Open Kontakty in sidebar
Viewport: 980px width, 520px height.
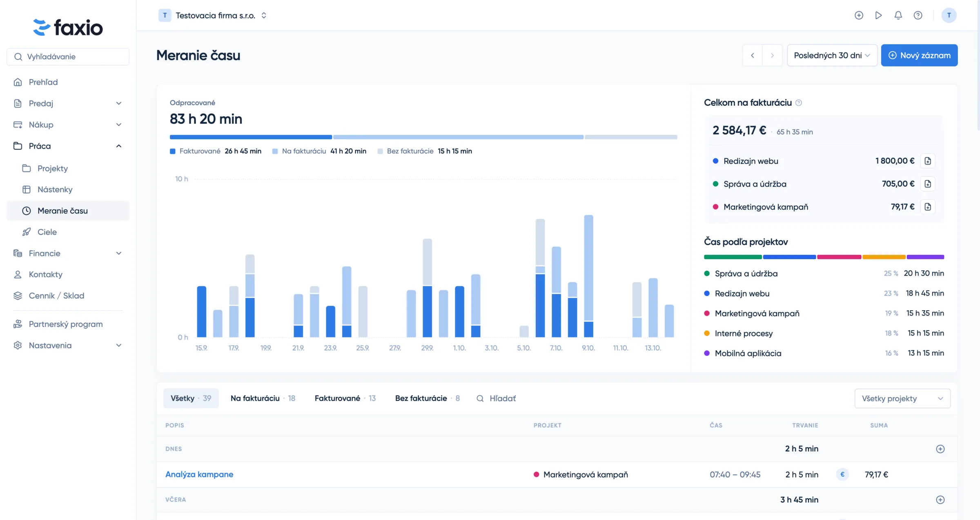point(68,274)
